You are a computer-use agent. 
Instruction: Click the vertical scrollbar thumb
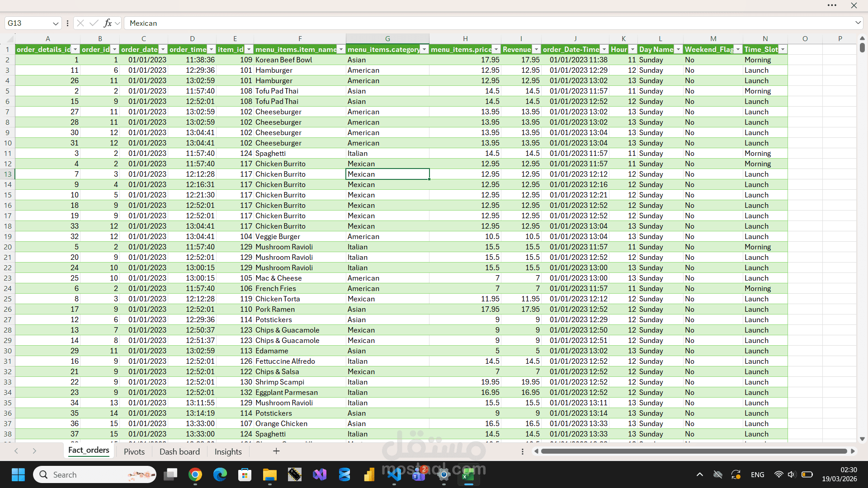tap(862, 47)
